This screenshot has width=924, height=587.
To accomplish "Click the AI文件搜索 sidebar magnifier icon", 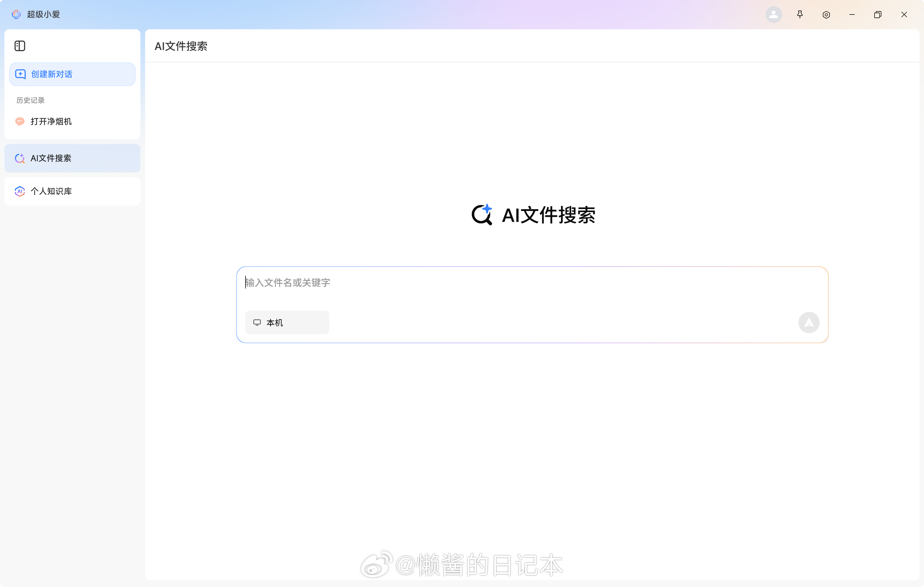I will coord(20,158).
